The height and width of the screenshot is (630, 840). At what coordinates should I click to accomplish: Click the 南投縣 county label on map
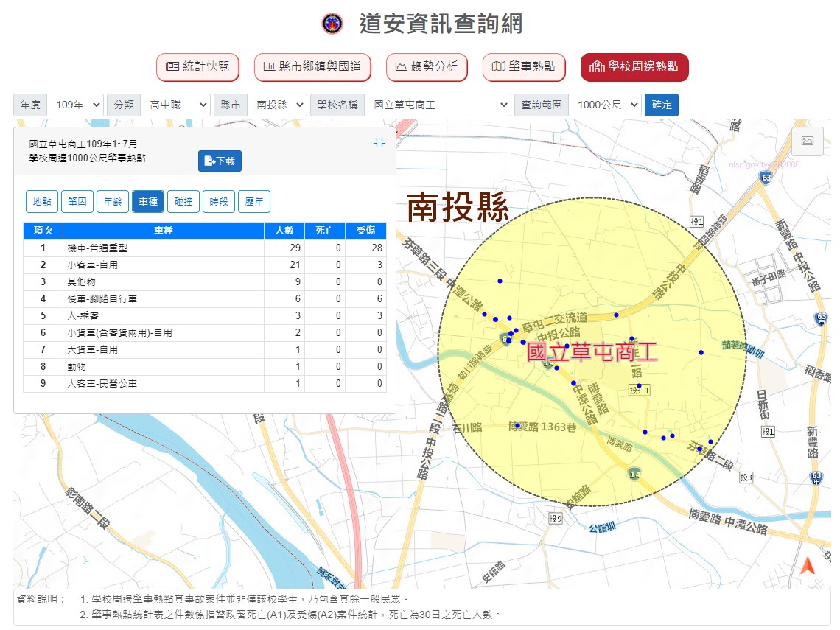(x=458, y=207)
